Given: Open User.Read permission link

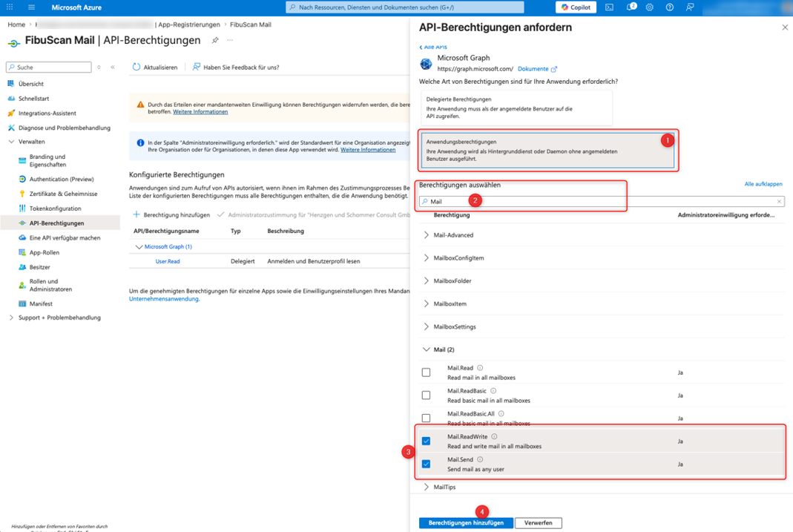Looking at the screenshot, I should click(168, 261).
